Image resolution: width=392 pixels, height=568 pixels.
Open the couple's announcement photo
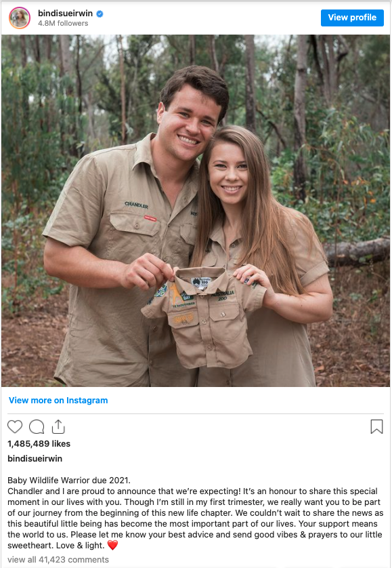point(196,211)
